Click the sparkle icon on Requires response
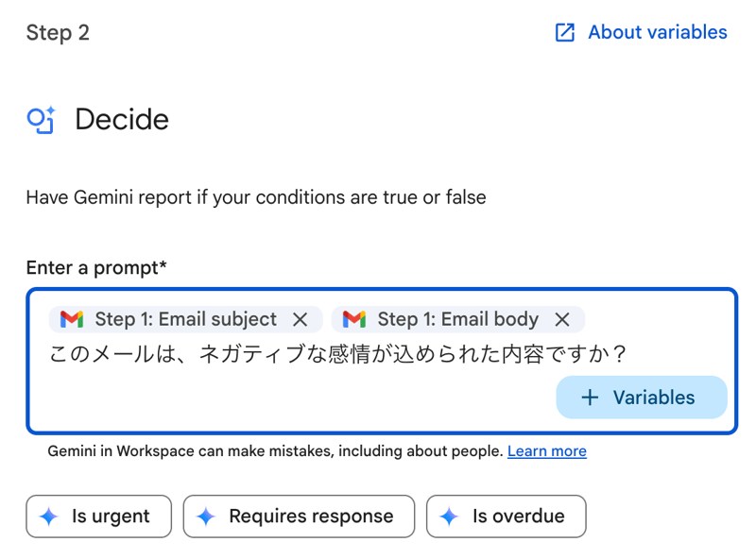 click(206, 517)
